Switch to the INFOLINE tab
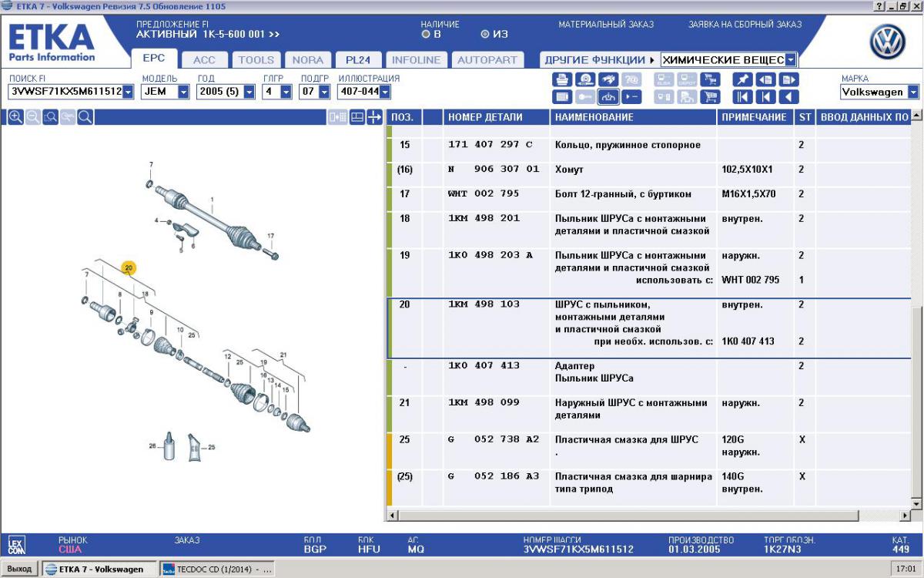Viewport: 924px width, 578px height. pyautogui.click(x=417, y=60)
